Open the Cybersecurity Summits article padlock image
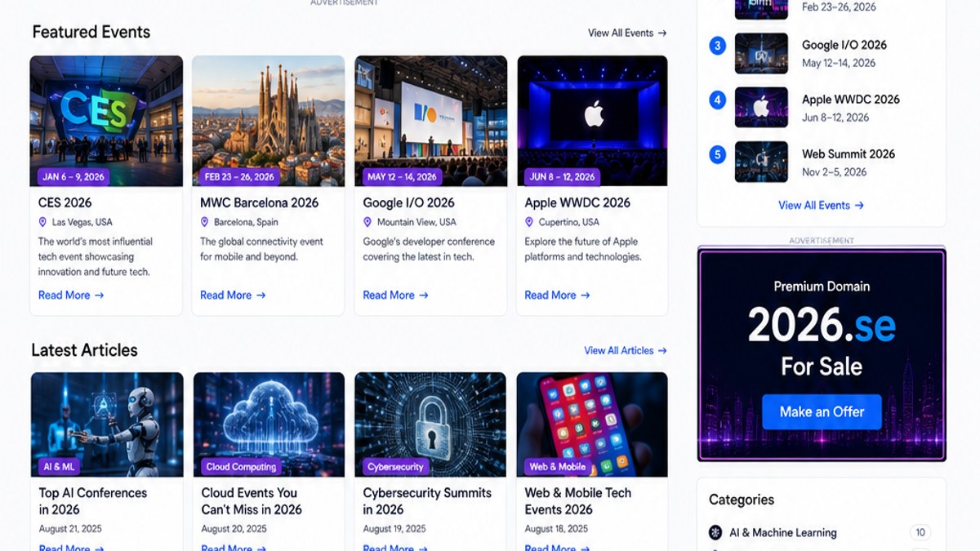Screen dimensions: 980x551 pos(430,424)
